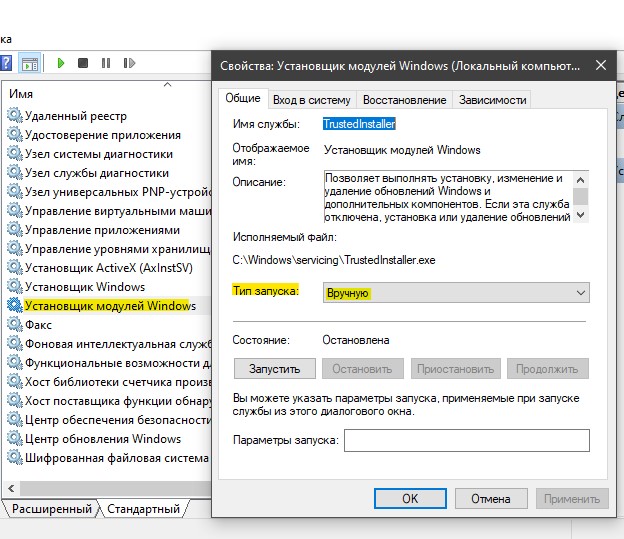Click gear icon of Удаленный реестр
The width and height of the screenshot is (624, 539).
[15, 115]
